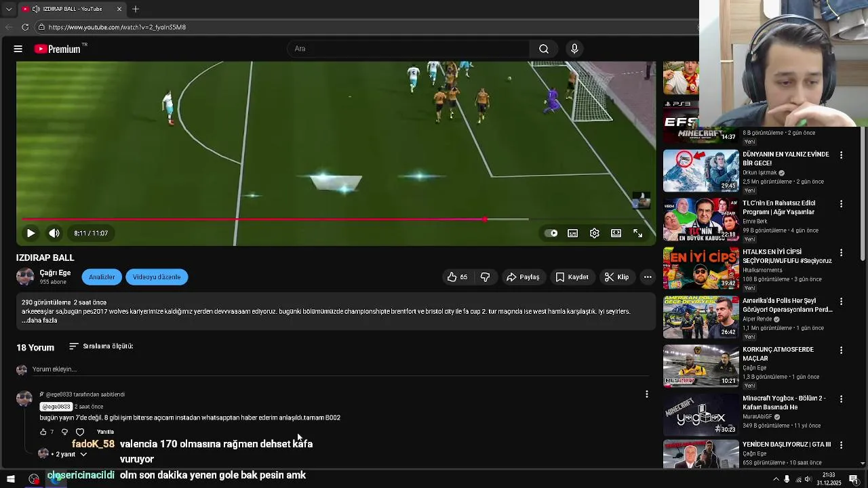868x488 pixels.
Task: Click the page scrollbar on right
Action: pos(863,193)
